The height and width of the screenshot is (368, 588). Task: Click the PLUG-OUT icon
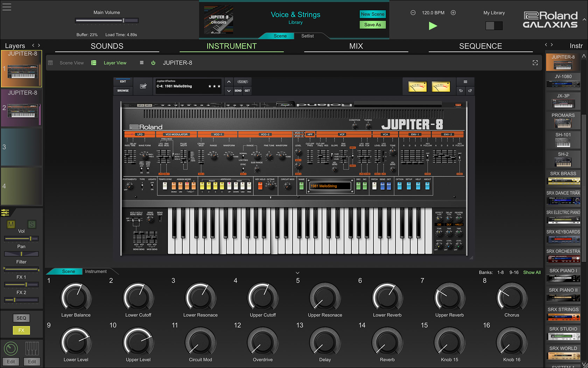point(243,82)
